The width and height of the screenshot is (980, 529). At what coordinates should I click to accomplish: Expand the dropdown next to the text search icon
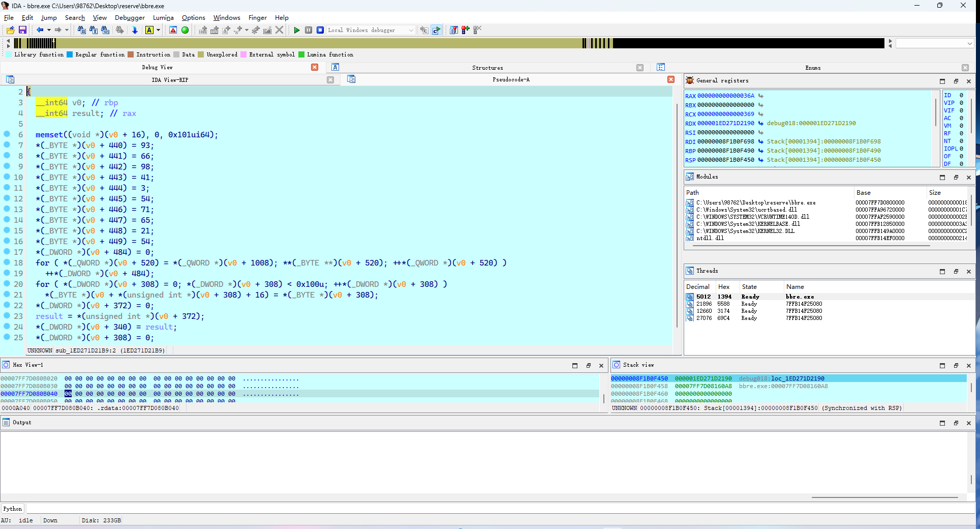158,30
